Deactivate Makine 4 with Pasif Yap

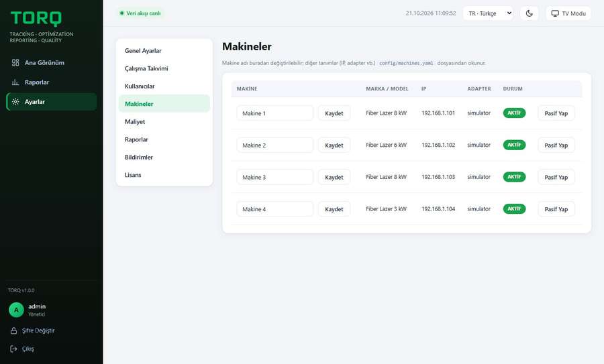pyautogui.click(x=556, y=209)
